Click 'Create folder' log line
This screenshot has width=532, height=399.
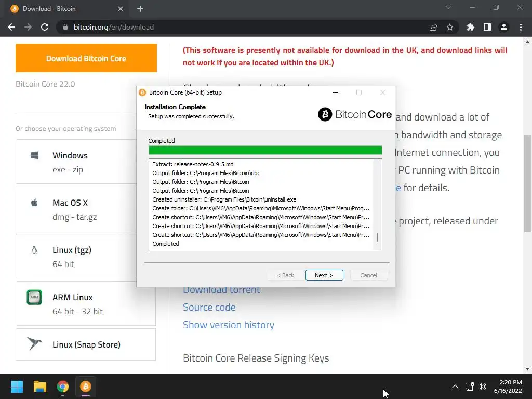pos(261,208)
